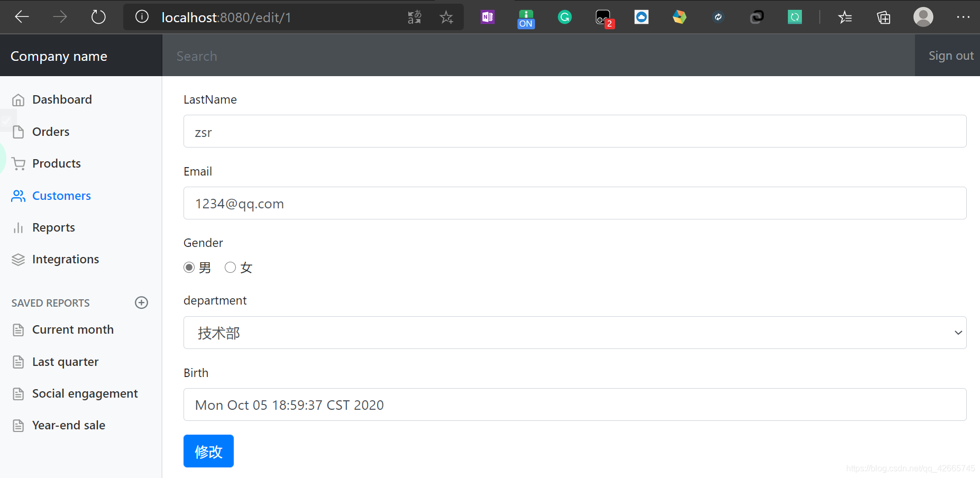Open Integrations in the sidebar
980x478 pixels.
[66, 259]
